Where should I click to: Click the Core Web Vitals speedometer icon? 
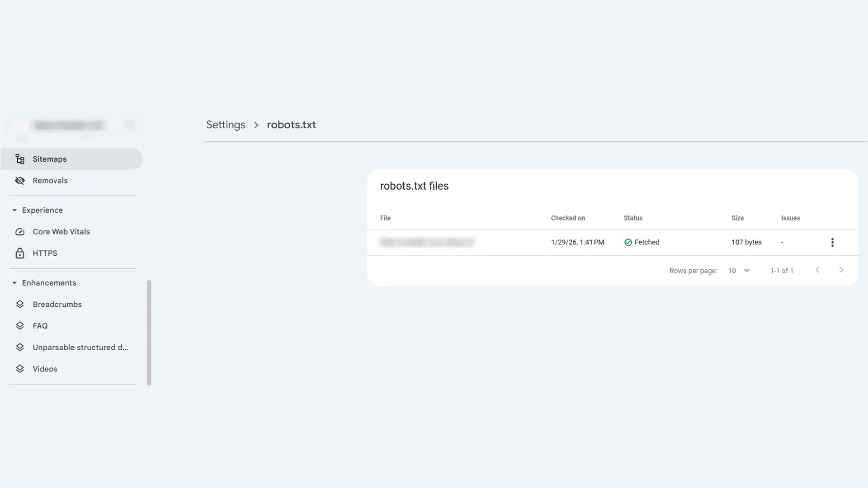pyautogui.click(x=20, y=231)
